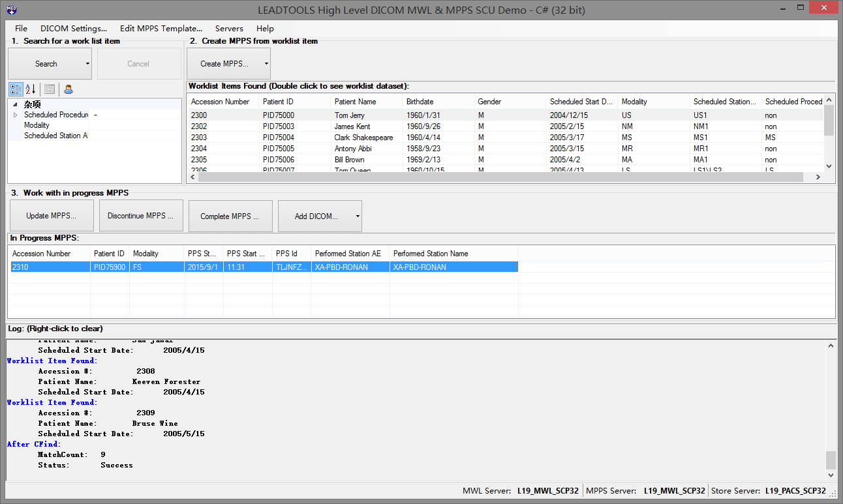Viewport: 843px width, 504px height.
Task: Open the Add DICOM dropdown arrow
Action: (358, 216)
